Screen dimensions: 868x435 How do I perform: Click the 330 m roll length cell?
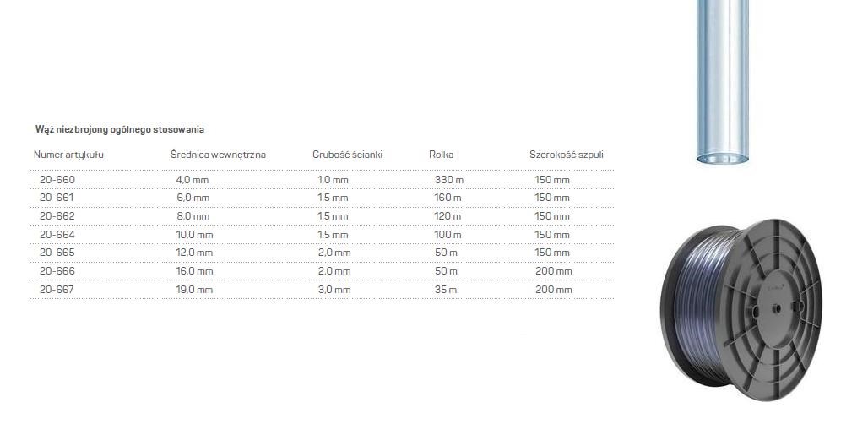(x=448, y=180)
